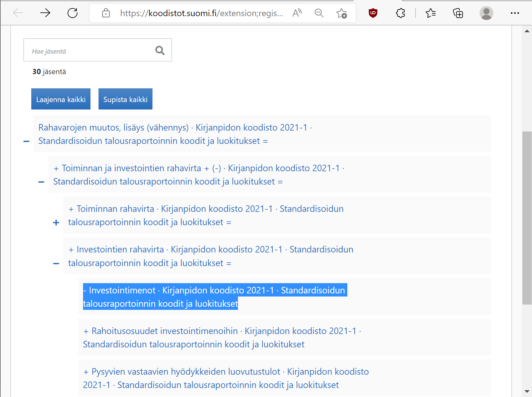
Task: Click the zoom out magnifier icon
Action: 319,13
